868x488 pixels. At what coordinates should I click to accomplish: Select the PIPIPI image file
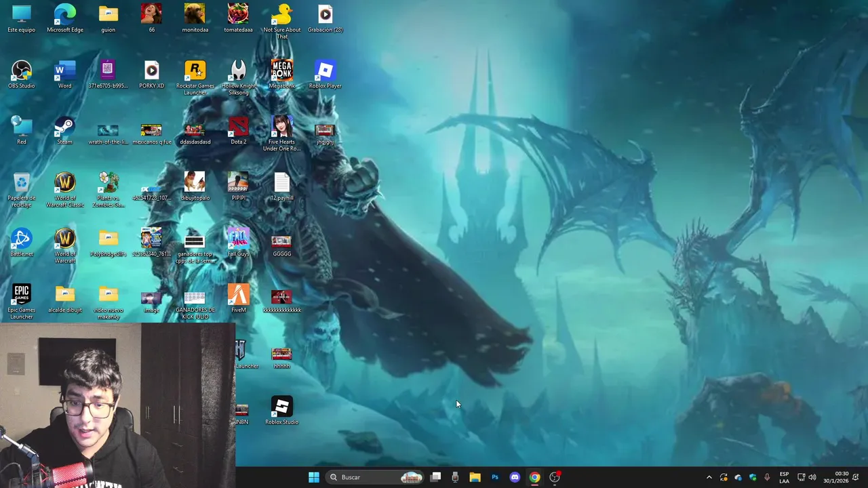[238, 186]
